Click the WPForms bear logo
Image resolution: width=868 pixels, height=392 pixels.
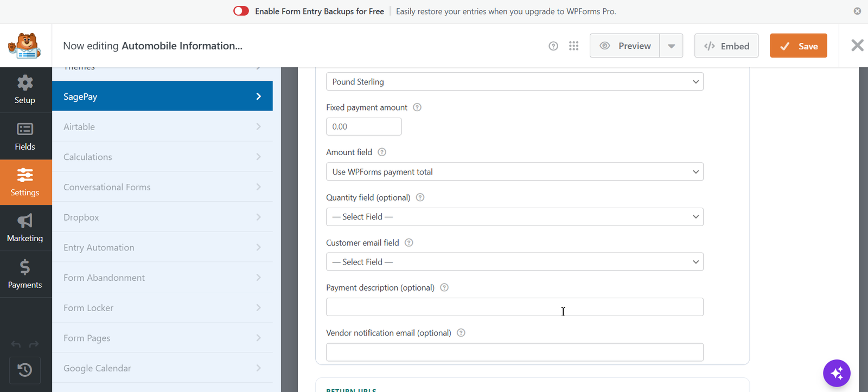coord(25,46)
